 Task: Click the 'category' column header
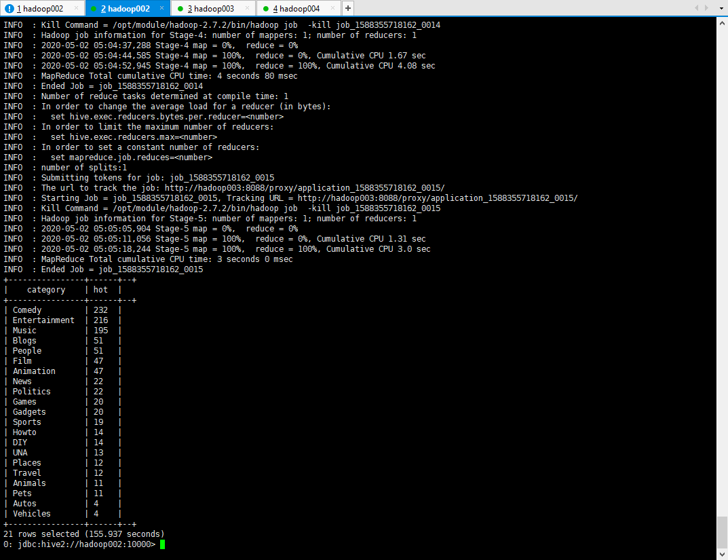click(x=46, y=290)
